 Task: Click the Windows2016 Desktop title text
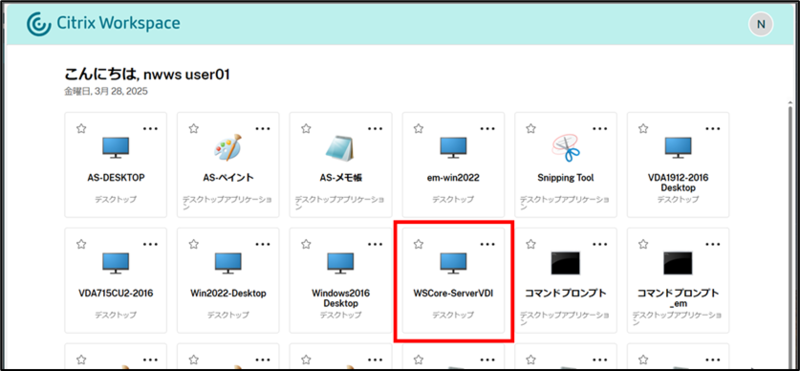340,298
